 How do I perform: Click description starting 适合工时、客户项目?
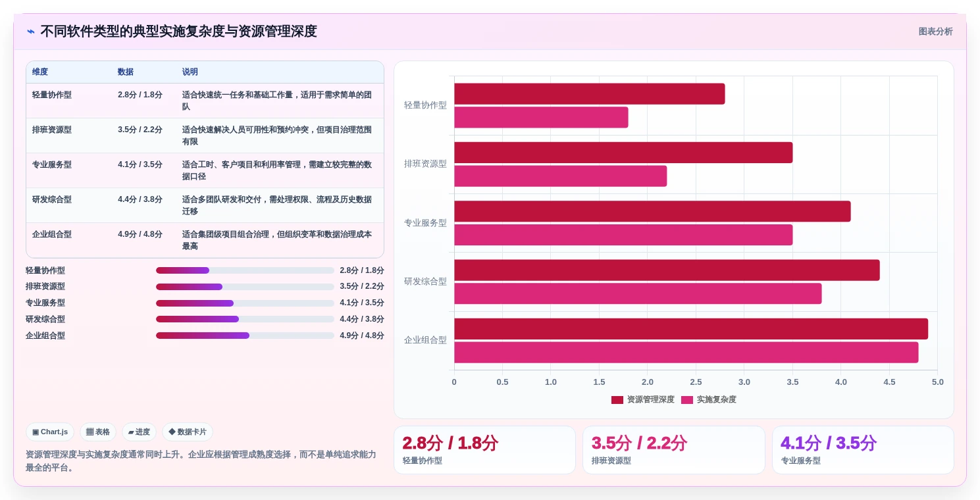tap(277, 170)
